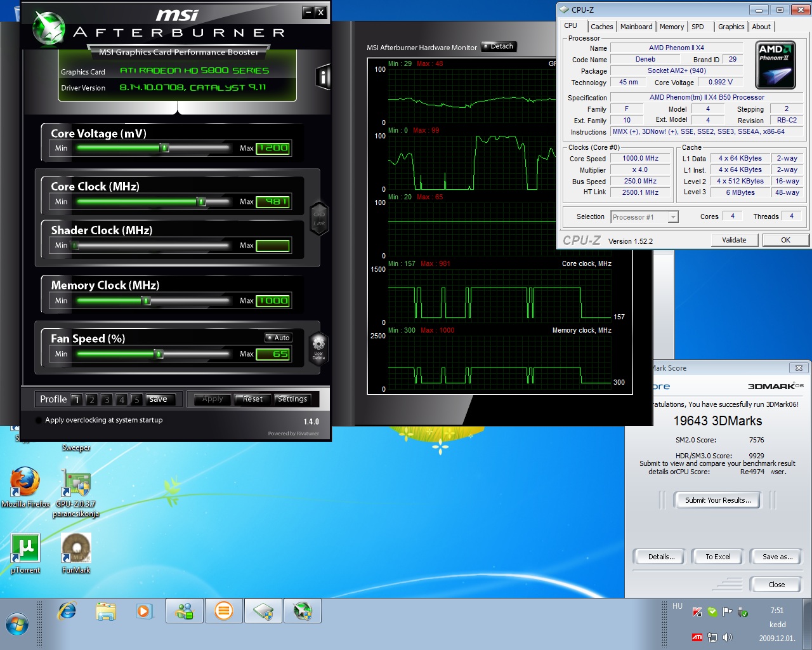Select Afterburner profile 2
This screenshot has width=812, height=650.
click(x=92, y=399)
